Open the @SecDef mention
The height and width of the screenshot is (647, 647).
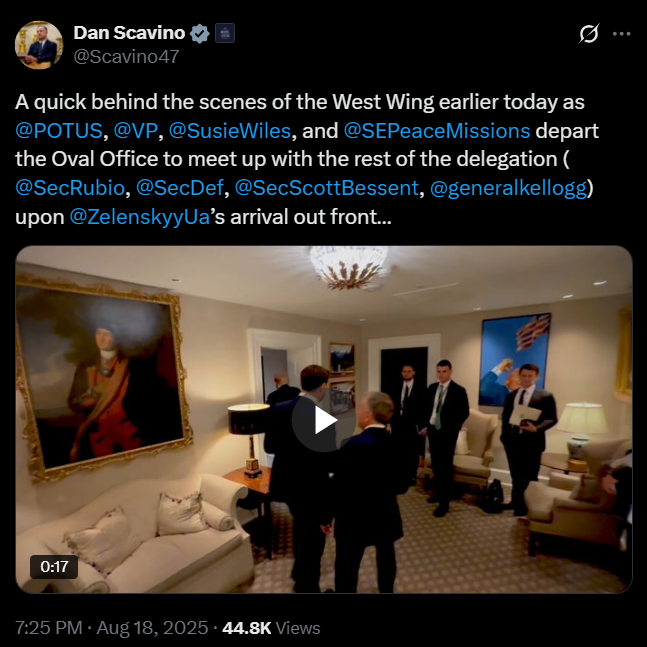pos(179,188)
